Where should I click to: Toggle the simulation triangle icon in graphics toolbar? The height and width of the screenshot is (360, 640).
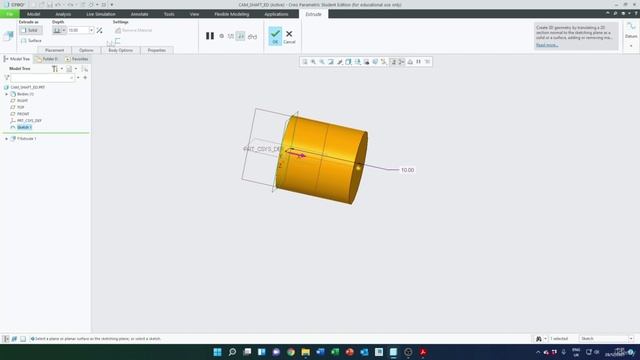coord(410,62)
